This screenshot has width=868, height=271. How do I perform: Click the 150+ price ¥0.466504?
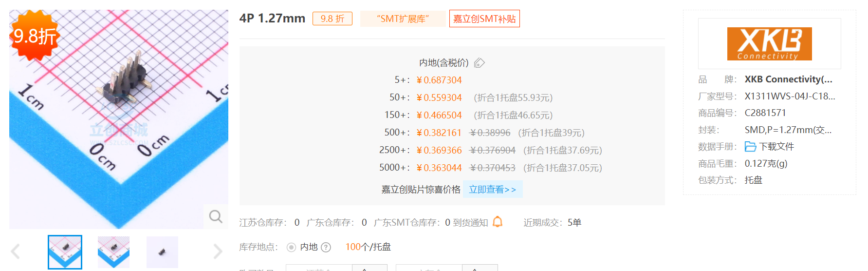[x=439, y=115]
